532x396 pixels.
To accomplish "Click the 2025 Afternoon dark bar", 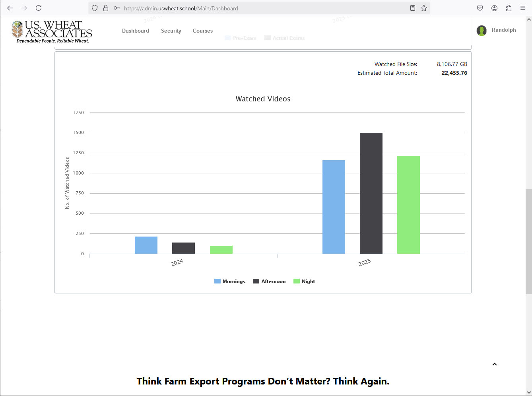I will (371, 193).
